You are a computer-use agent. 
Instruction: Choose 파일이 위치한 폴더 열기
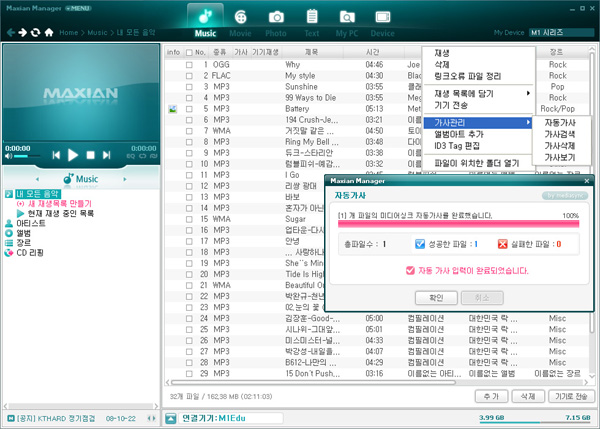tap(477, 163)
